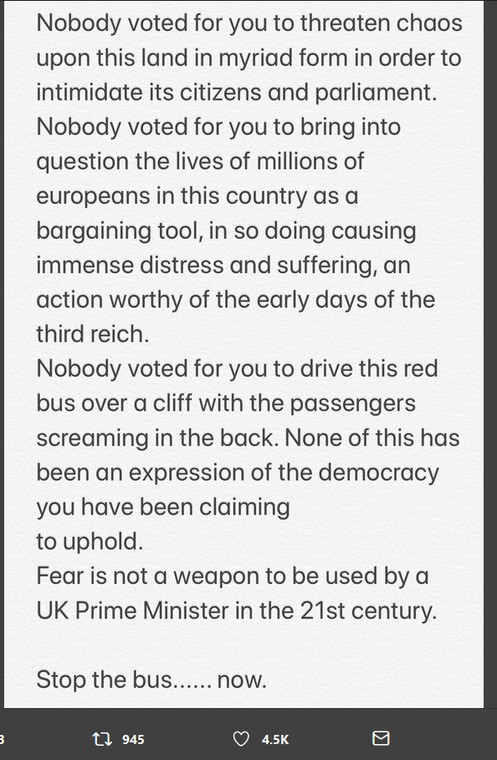Screen dimensions: 497x760
Task: Open the attached letter image
Action: [244, 354]
